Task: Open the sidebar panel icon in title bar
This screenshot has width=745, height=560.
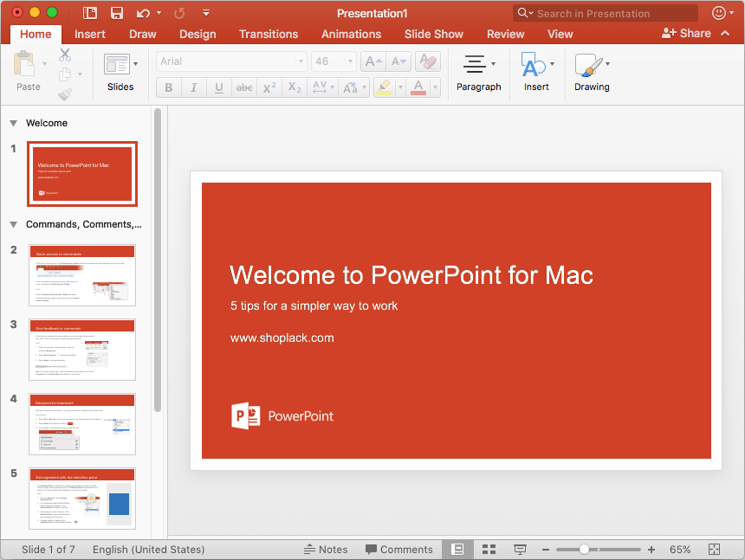Action: 90,13
